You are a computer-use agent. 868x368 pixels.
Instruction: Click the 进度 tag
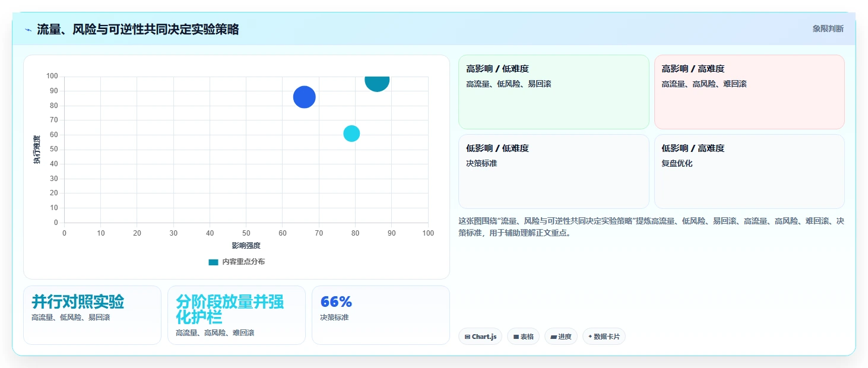[x=561, y=337]
